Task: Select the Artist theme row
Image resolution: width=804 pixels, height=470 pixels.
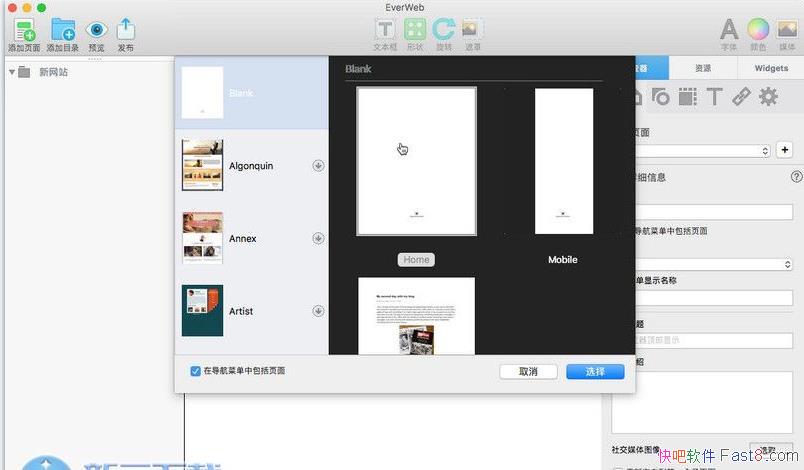Action: click(252, 311)
